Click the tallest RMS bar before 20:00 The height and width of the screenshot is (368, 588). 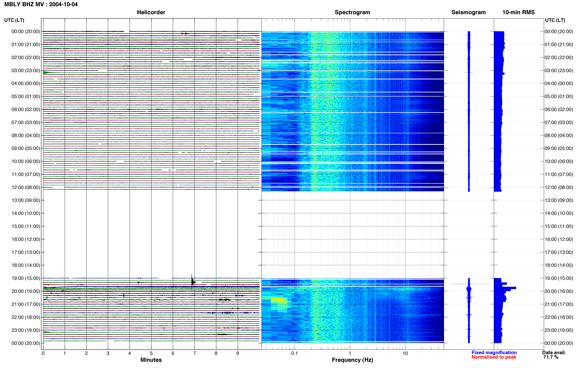pyautogui.click(x=505, y=288)
